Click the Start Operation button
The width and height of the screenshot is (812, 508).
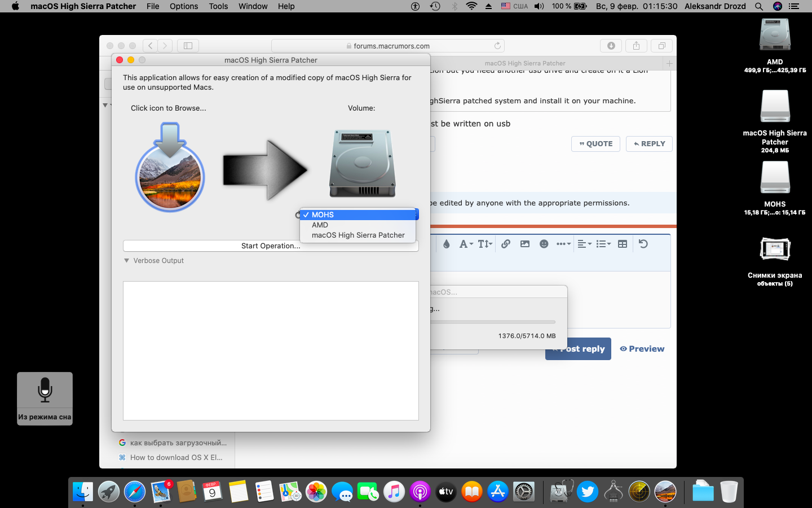point(271,246)
